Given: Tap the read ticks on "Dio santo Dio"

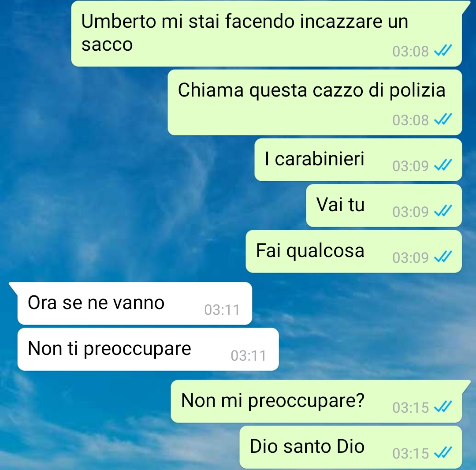Looking at the screenshot, I should click(443, 453).
